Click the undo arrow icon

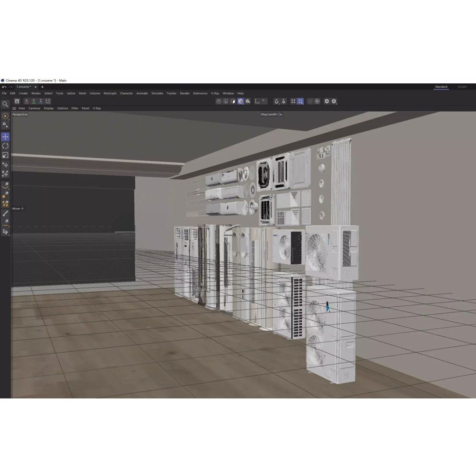pyautogui.click(x=4, y=87)
